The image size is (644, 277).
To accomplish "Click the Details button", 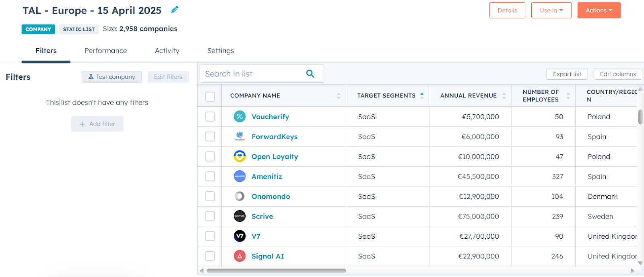I will tap(507, 10).
